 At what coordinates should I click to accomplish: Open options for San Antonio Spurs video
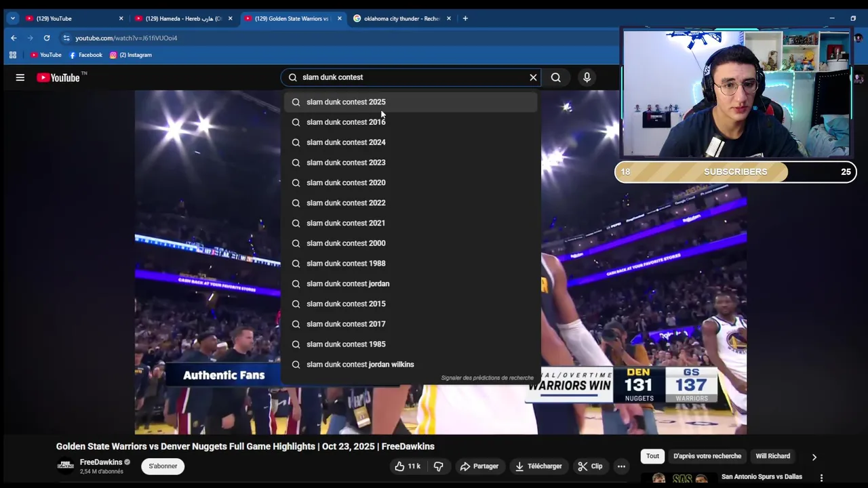(x=821, y=478)
